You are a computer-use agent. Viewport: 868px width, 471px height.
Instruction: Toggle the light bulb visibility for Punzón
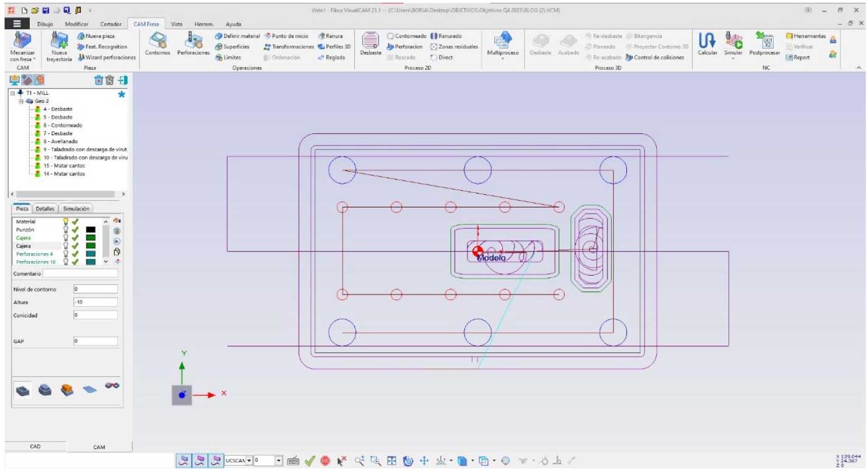[66, 230]
